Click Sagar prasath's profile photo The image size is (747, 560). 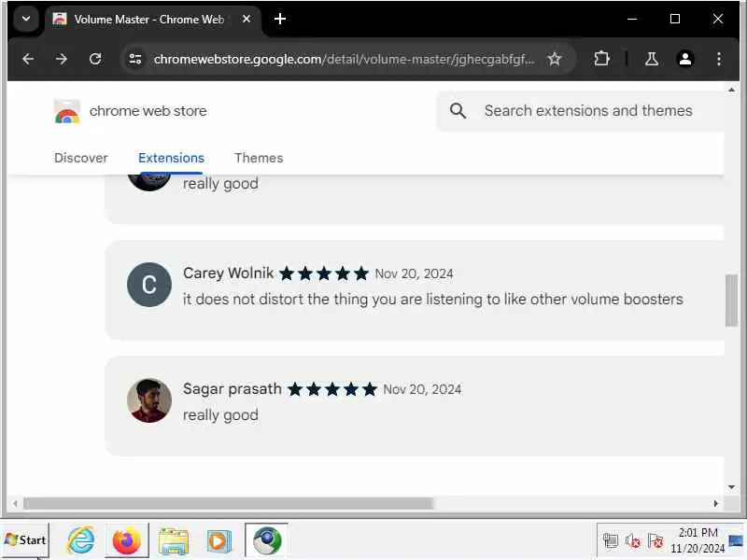pos(149,400)
